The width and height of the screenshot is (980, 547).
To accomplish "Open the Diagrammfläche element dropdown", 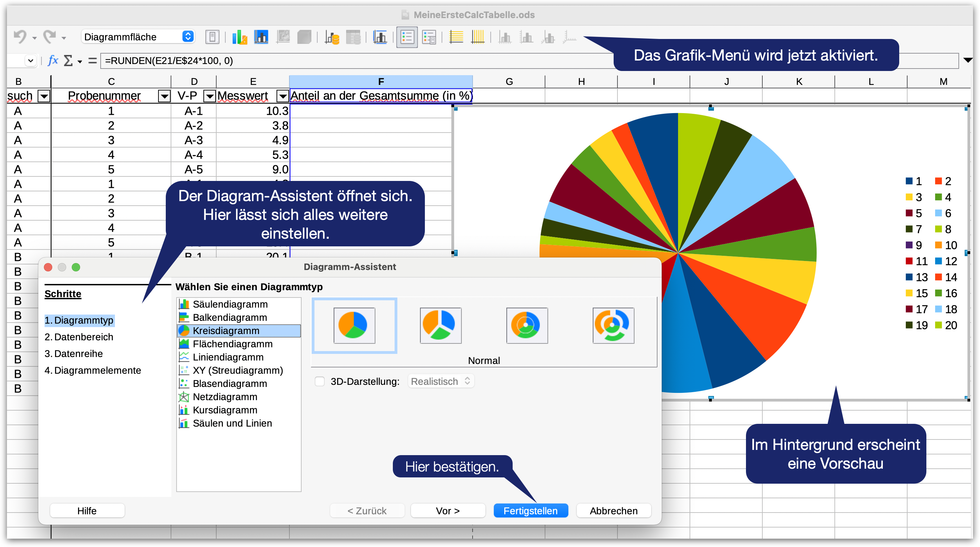I will point(188,37).
